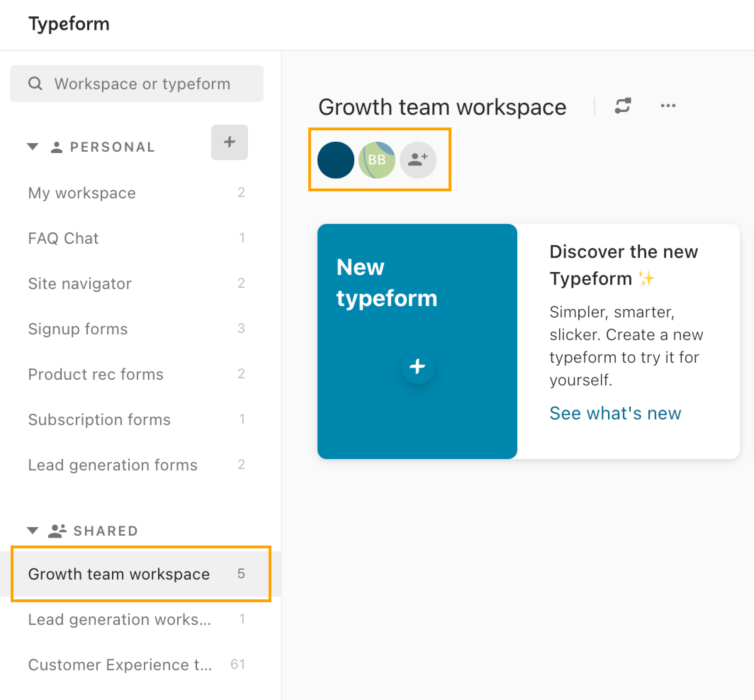Focus the Workspace or typeform search field
754x700 pixels.
(137, 84)
